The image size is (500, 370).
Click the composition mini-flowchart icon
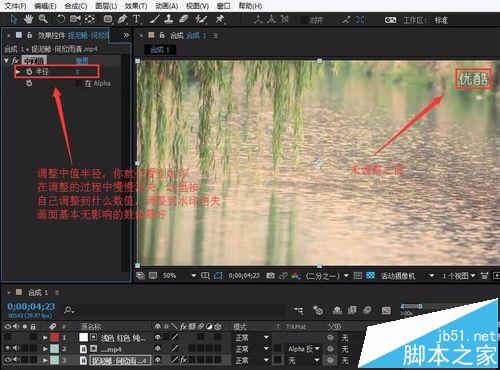[299, 310]
